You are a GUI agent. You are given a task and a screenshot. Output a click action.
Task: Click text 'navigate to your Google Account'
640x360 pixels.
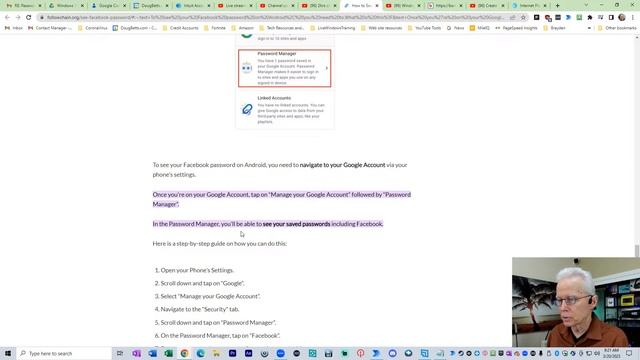[x=342, y=165]
